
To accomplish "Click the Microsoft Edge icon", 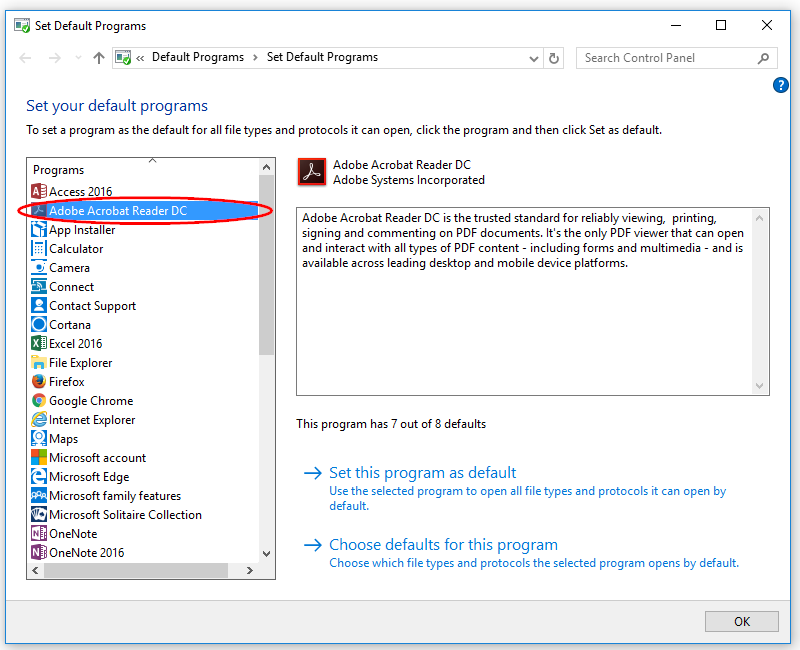I will pos(39,476).
